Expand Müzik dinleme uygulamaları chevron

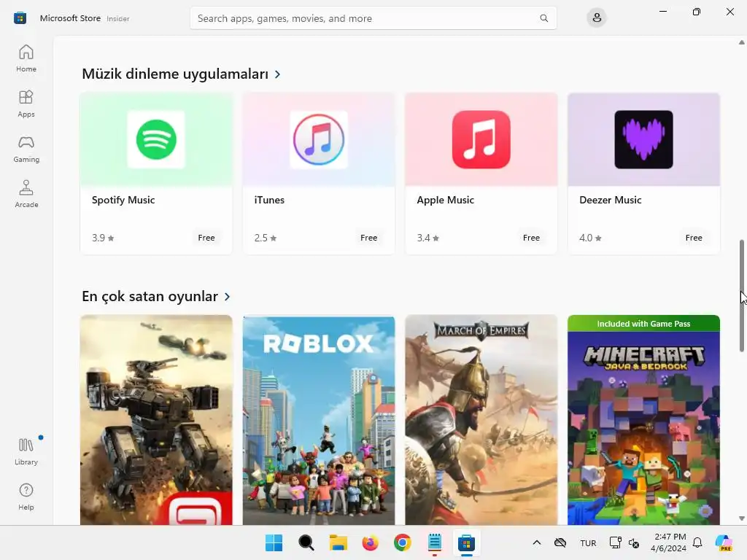(x=278, y=74)
